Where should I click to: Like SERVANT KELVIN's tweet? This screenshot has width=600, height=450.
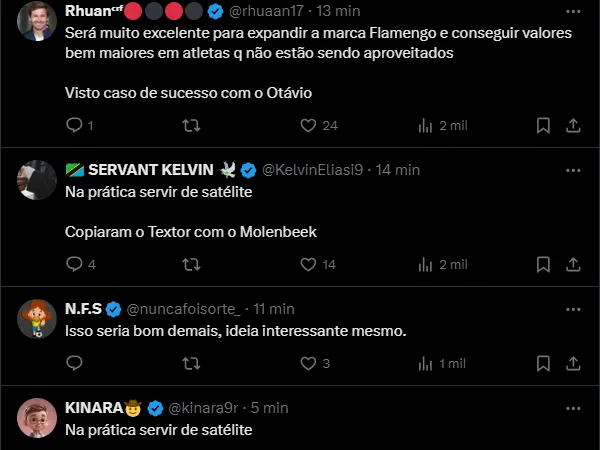[x=307, y=264]
